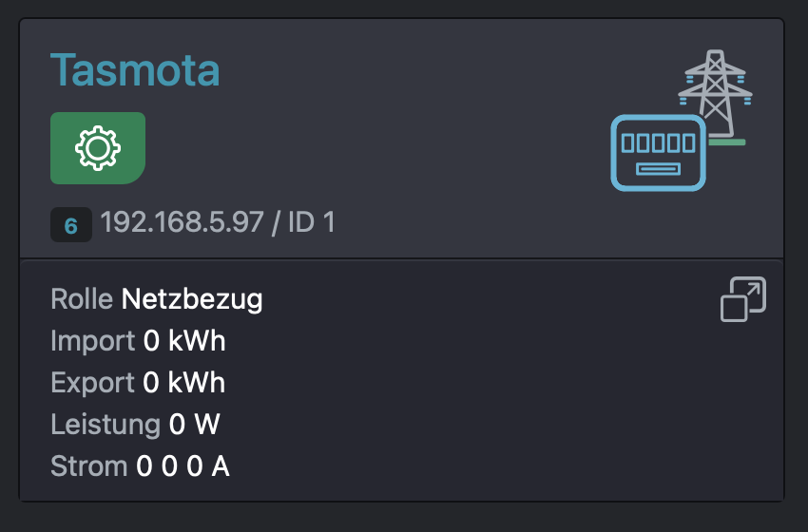Click the Import label
Viewport: 808px width, 532px height.
point(93,341)
